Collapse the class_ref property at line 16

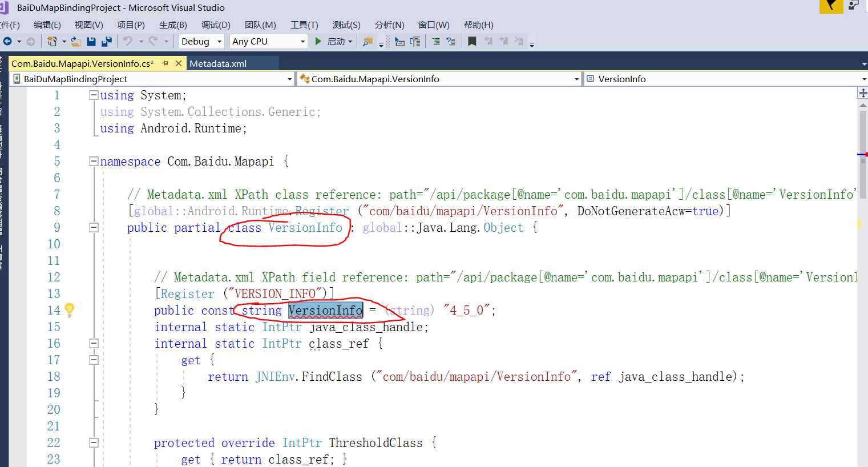(94, 344)
